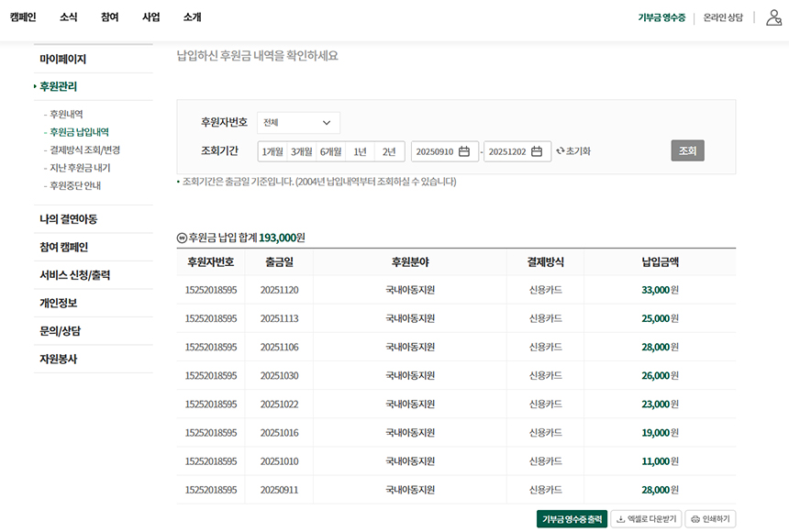Open 온라인 상담 link in header

[723, 17]
